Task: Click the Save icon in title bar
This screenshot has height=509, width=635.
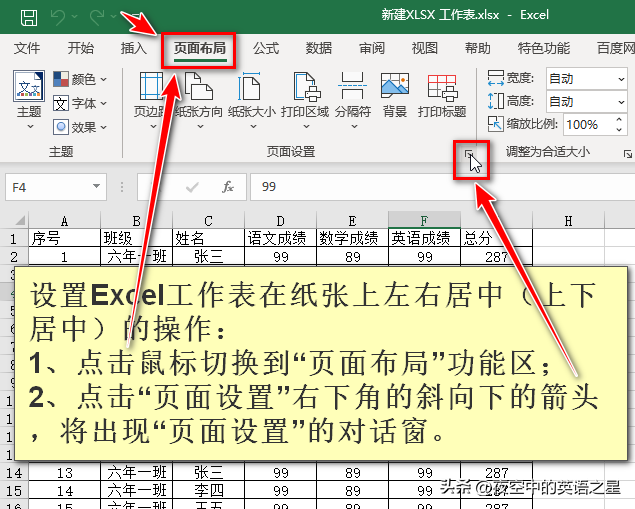Action: pos(29,17)
